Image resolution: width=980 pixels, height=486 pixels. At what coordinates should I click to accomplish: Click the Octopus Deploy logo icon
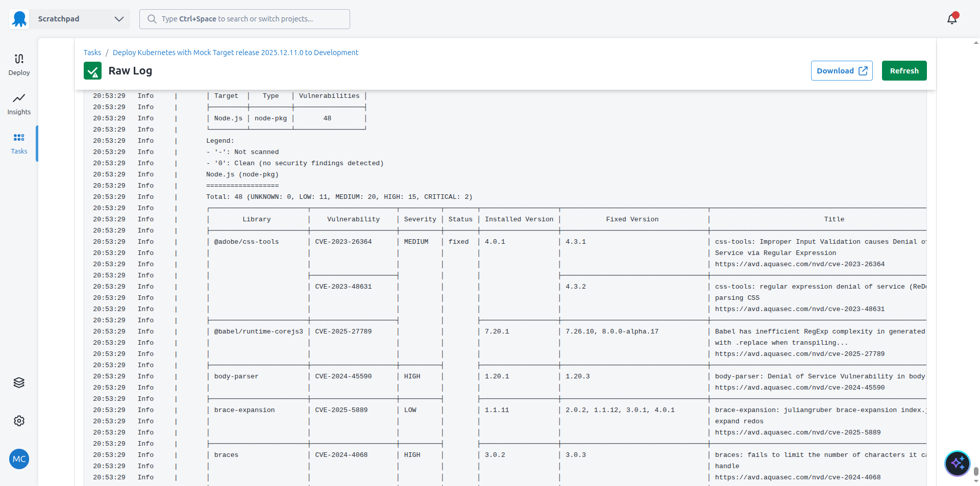pyautogui.click(x=19, y=19)
